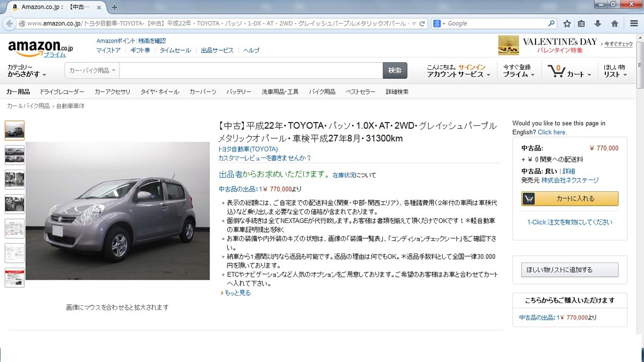The height and width of the screenshot is (362, 644).
Task: Click the サインイン link
Action: [472, 67]
